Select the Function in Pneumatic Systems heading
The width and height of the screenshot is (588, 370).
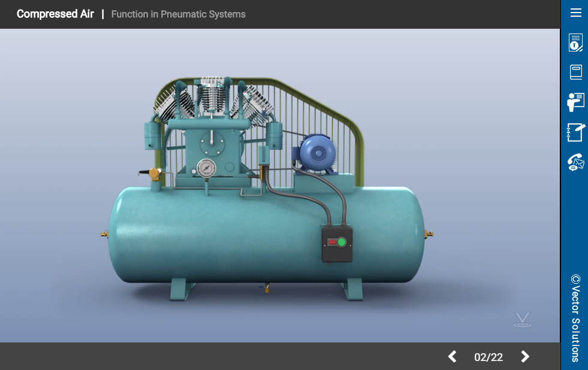177,14
